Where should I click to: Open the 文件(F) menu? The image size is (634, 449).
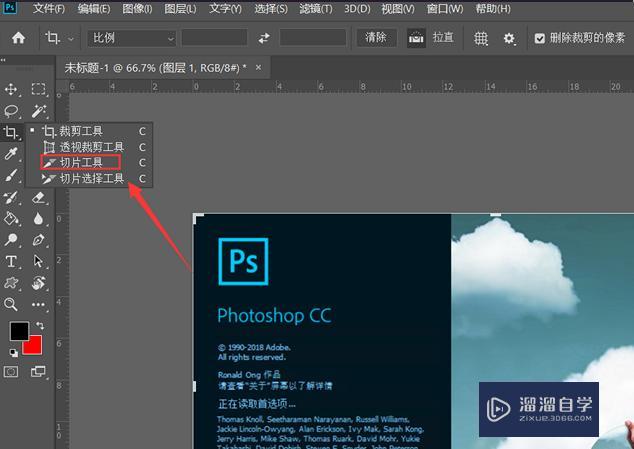(x=49, y=8)
